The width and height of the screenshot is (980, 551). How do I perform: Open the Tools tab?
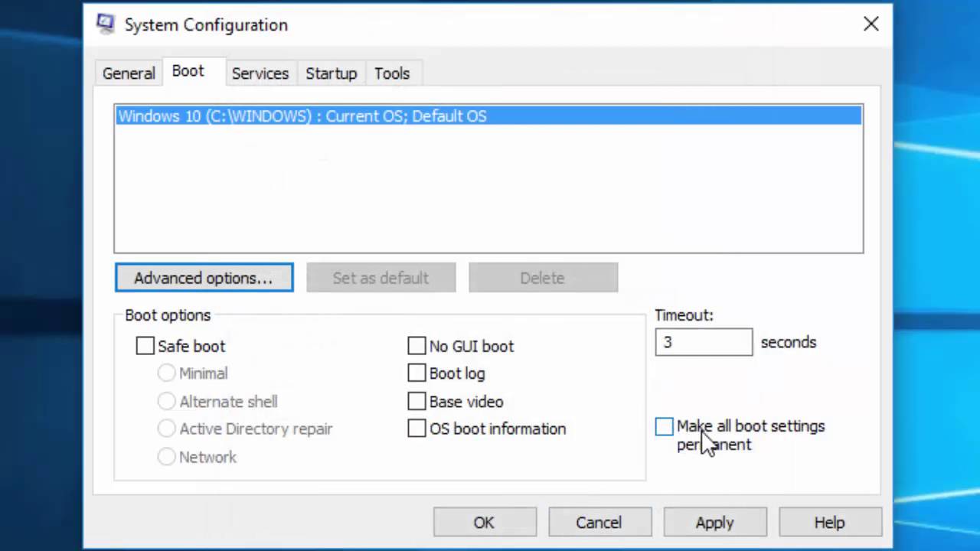point(392,73)
